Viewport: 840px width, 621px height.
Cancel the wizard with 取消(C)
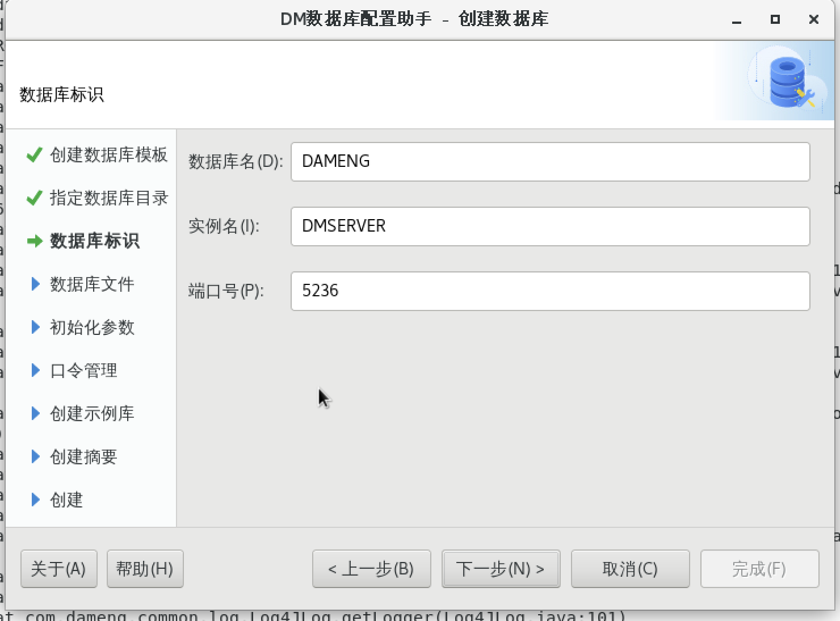[630, 569]
